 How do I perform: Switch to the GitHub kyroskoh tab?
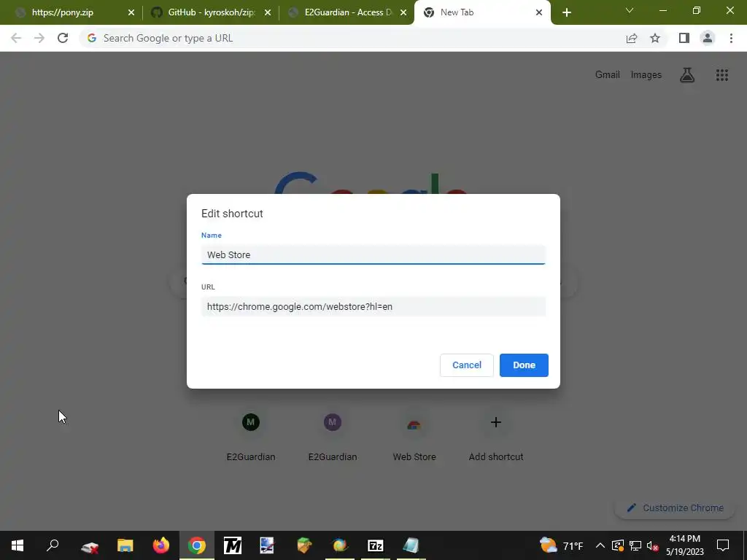211,12
